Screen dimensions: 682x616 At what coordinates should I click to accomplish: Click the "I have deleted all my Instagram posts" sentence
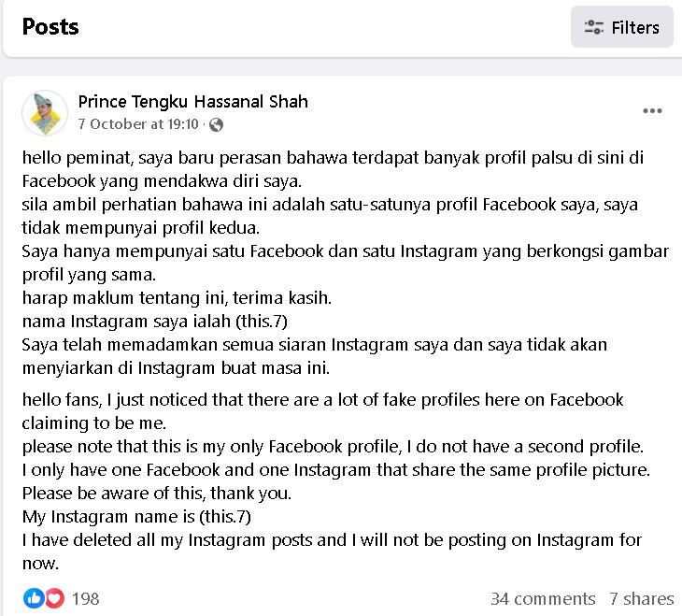click(x=332, y=539)
